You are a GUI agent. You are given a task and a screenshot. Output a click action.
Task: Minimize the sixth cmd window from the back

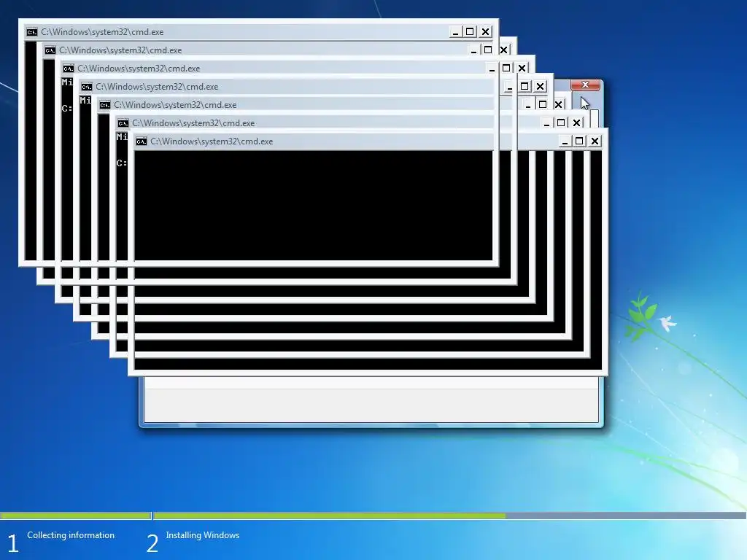point(546,123)
